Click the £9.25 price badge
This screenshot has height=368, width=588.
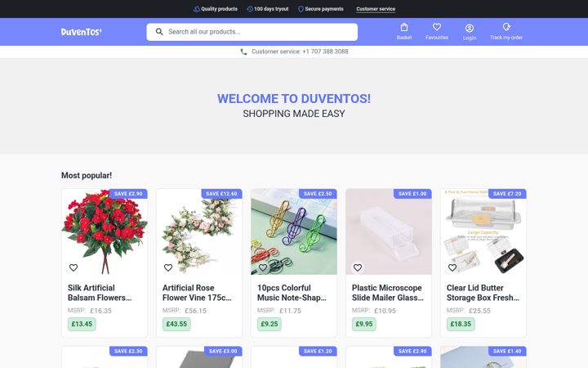coord(269,324)
